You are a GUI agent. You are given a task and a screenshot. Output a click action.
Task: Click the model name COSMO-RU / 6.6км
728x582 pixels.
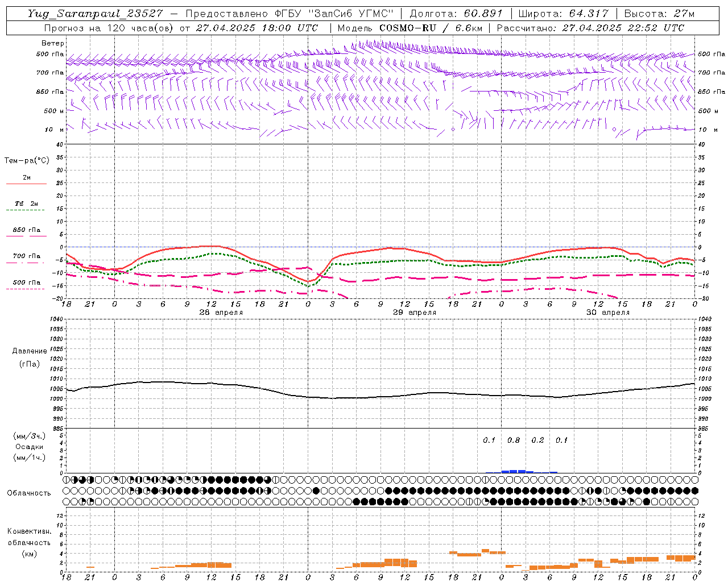tap(431, 28)
